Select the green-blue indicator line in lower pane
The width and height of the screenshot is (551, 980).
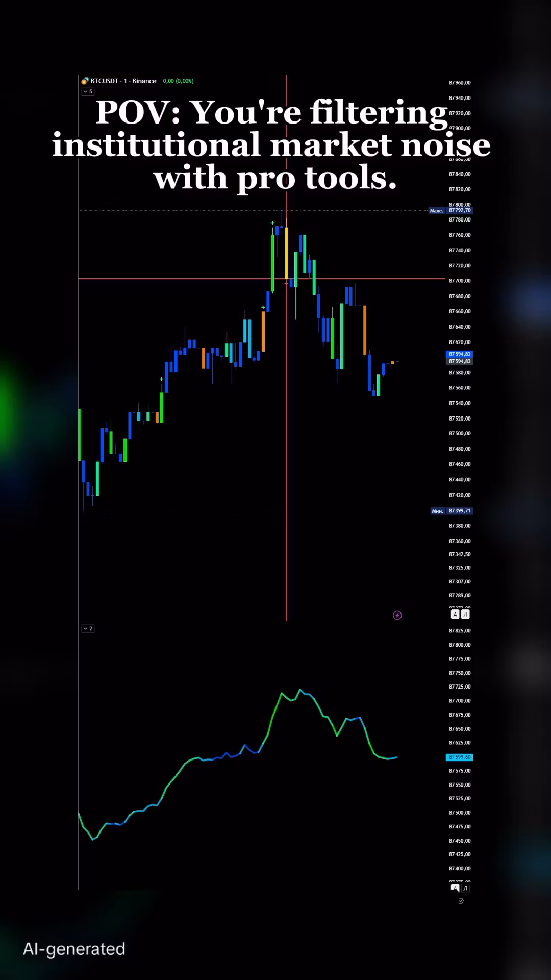[x=238, y=764]
